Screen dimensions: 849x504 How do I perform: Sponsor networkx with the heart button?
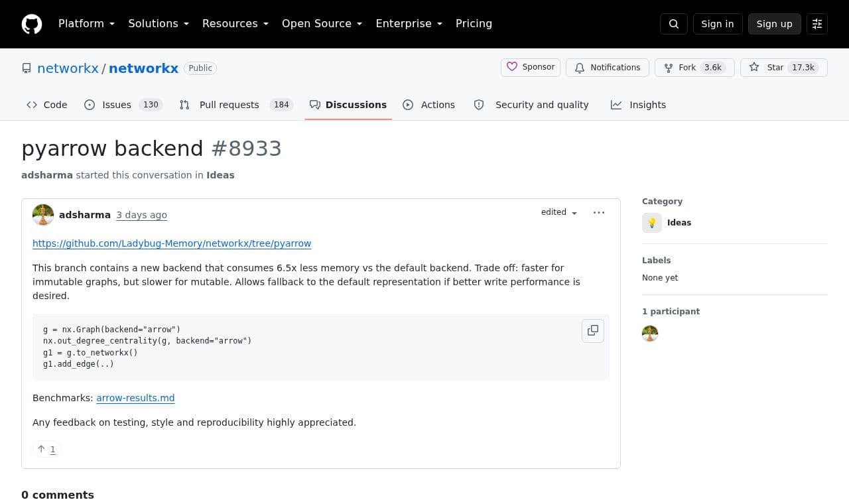[x=531, y=68]
